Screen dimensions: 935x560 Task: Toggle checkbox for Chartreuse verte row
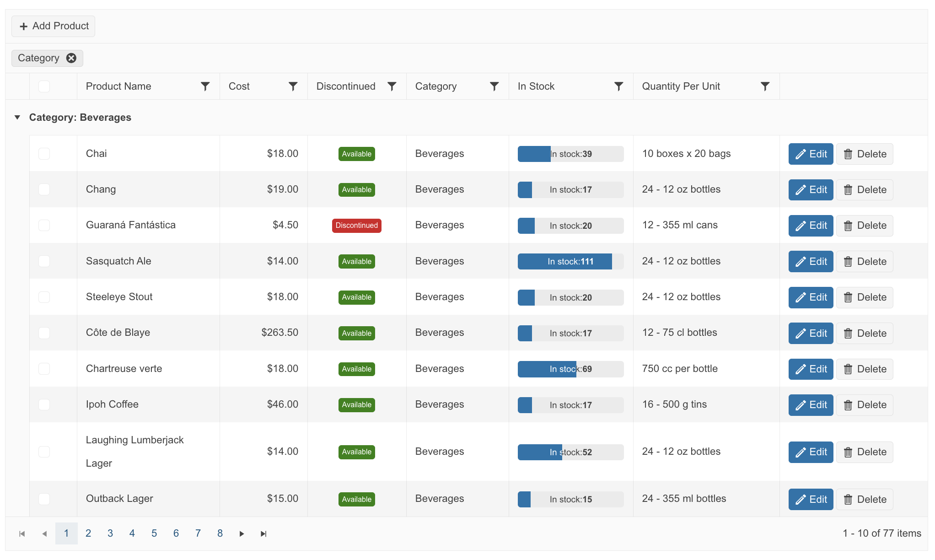point(45,368)
